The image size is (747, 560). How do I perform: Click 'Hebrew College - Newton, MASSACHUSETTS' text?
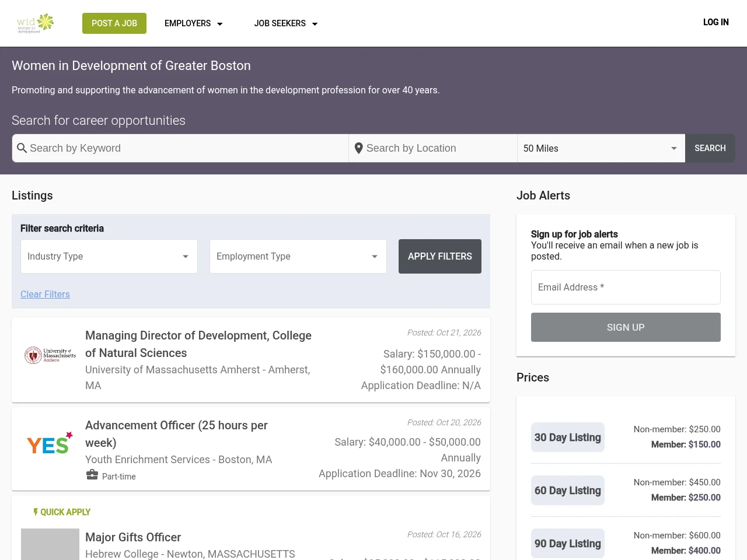click(x=190, y=554)
